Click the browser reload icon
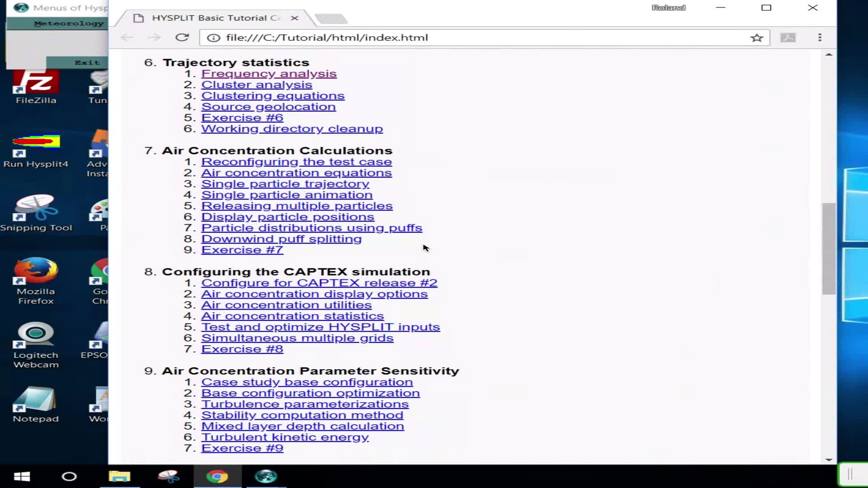This screenshot has width=868, height=488. tap(182, 38)
